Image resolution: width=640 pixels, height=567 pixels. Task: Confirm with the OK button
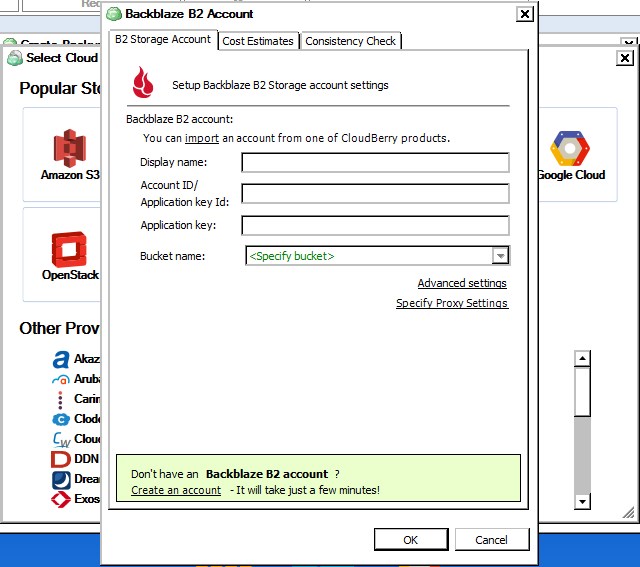pyautogui.click(x=411, y=540)
